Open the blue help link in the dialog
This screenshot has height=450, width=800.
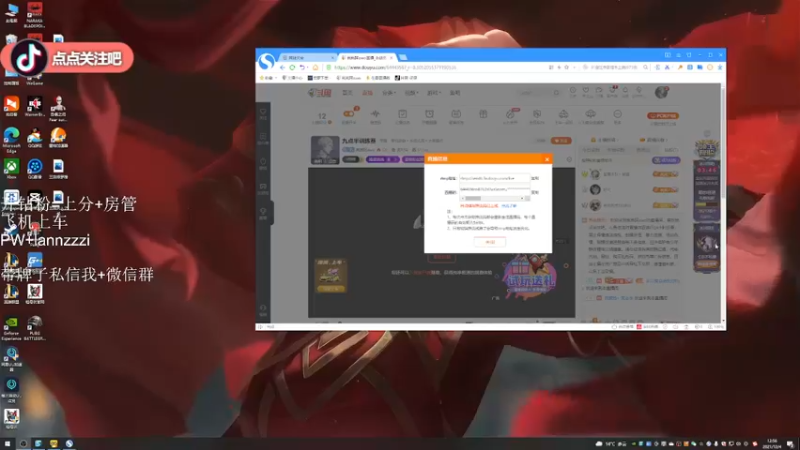(509, 206)
